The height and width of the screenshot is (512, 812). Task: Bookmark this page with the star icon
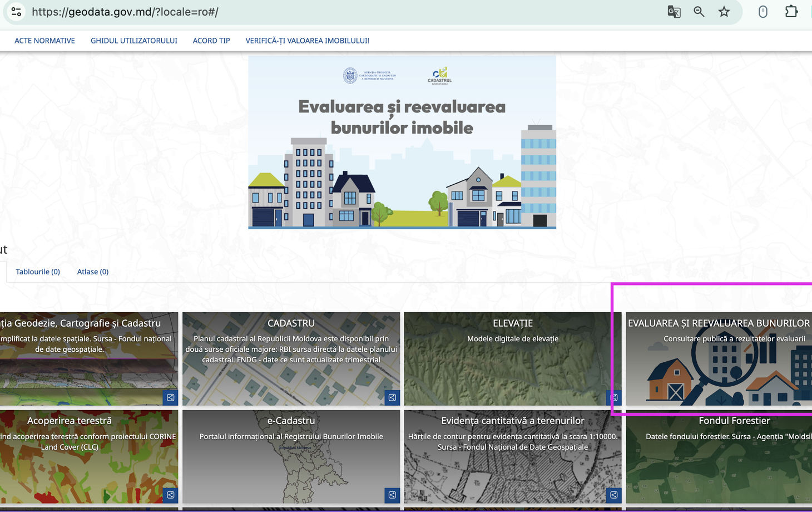pyautogui.click(x=724, y=12)
